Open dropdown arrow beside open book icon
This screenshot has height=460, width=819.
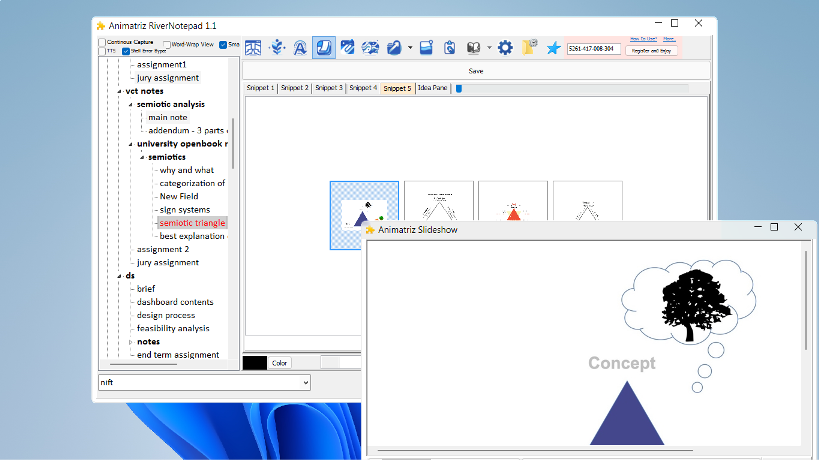click(489, 48)
